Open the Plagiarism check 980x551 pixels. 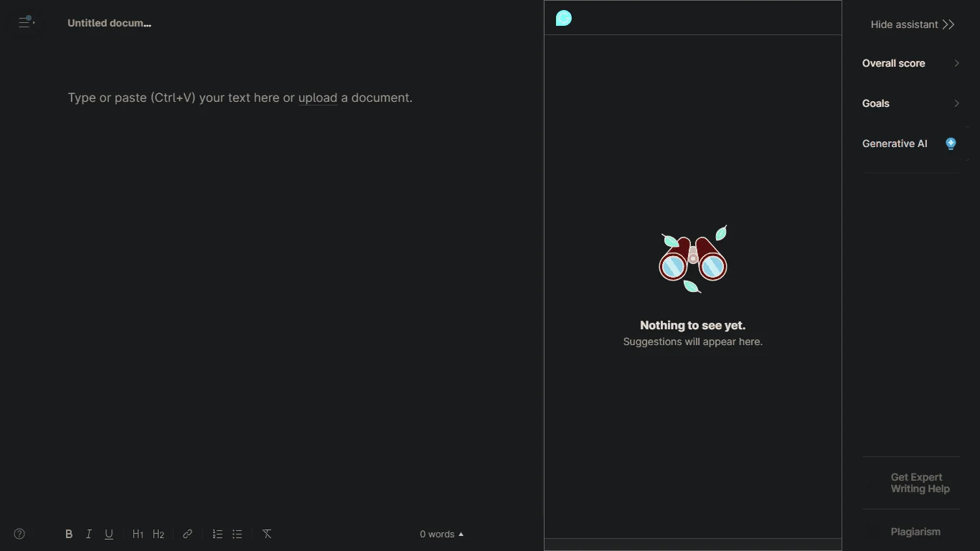[915, 532]
